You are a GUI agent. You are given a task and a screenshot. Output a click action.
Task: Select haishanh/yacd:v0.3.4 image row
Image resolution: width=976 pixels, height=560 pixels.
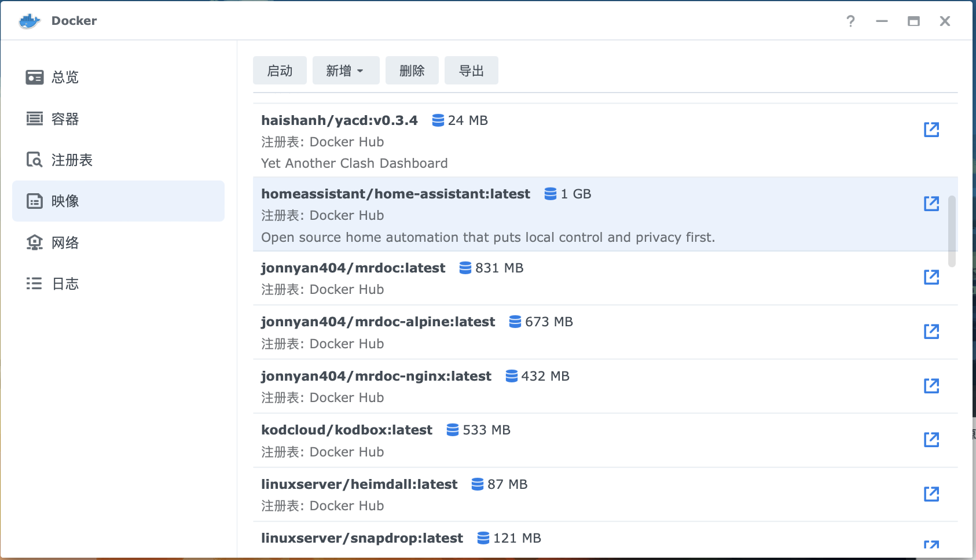point(605,141)
